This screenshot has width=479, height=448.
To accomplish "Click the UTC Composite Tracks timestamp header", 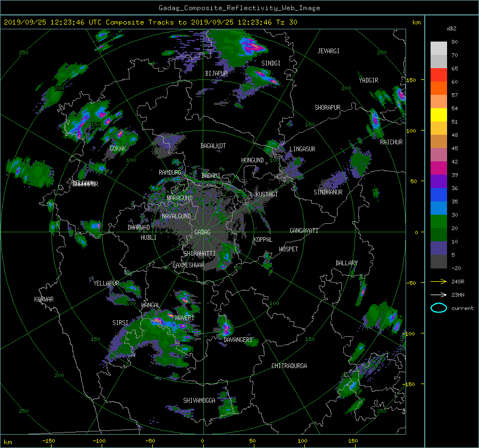I will coord(150,22).
